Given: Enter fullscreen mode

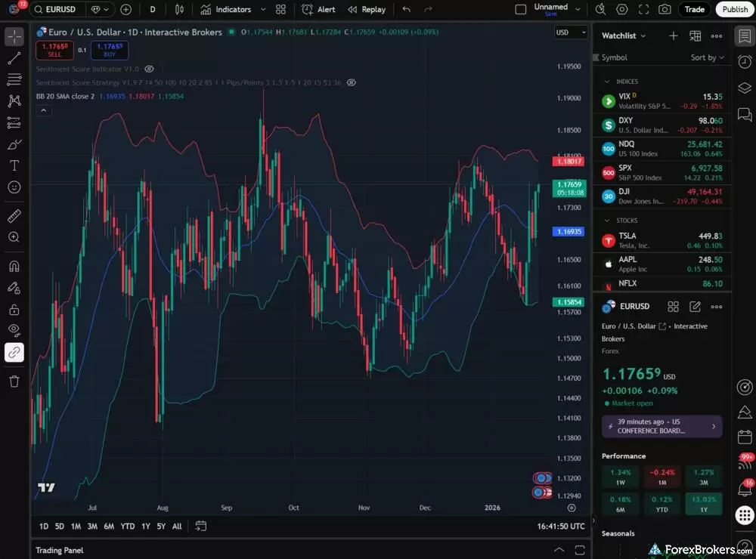Looking at the screenshot, I should [x=643, y=9].
